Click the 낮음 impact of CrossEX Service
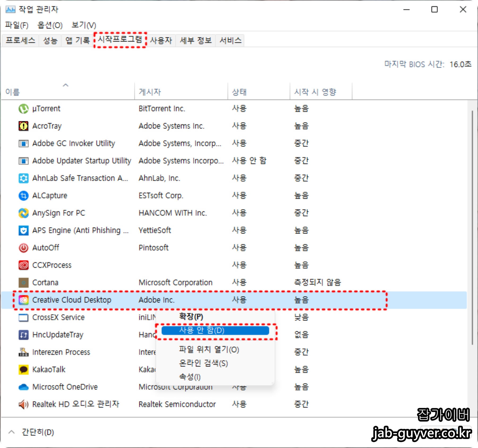This screenshot has height=448, width=478. click(x=301, y=317)
